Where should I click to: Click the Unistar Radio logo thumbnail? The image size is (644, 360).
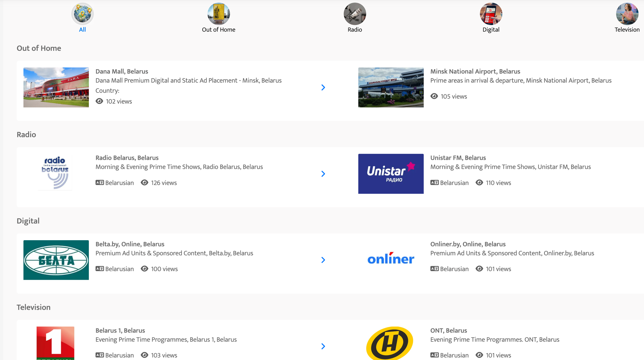pyautogui.click(x=391, y=174)
